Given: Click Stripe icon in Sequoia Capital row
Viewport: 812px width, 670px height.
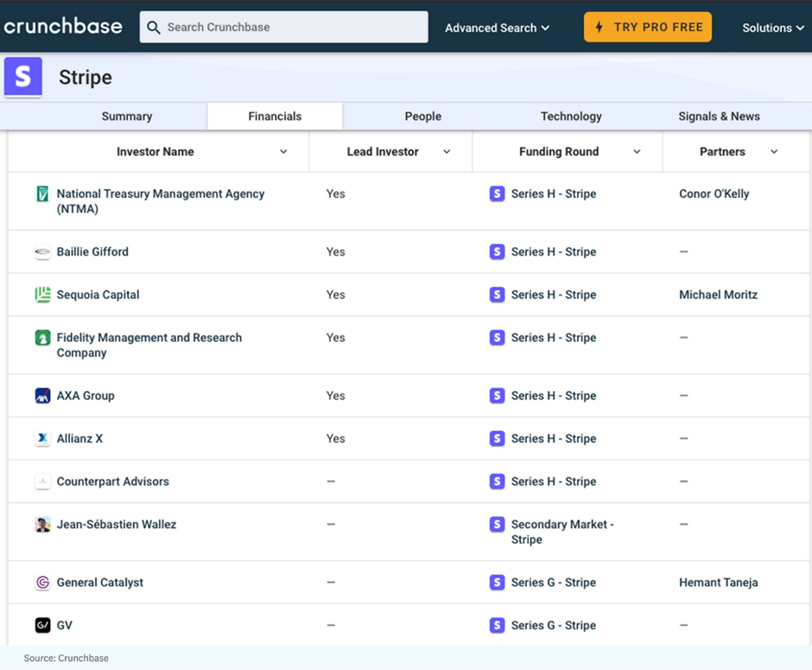Looking at the screenshot, I should [x=498, y=294].
